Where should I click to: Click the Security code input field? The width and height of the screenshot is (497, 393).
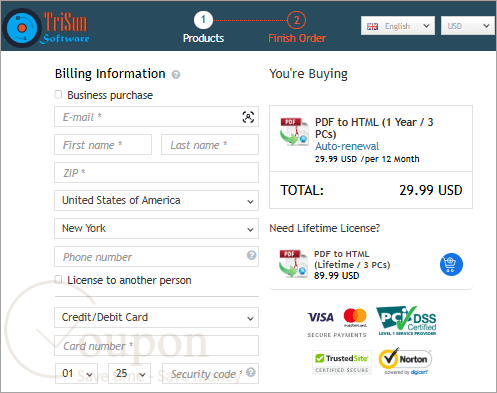coord(210,373)
